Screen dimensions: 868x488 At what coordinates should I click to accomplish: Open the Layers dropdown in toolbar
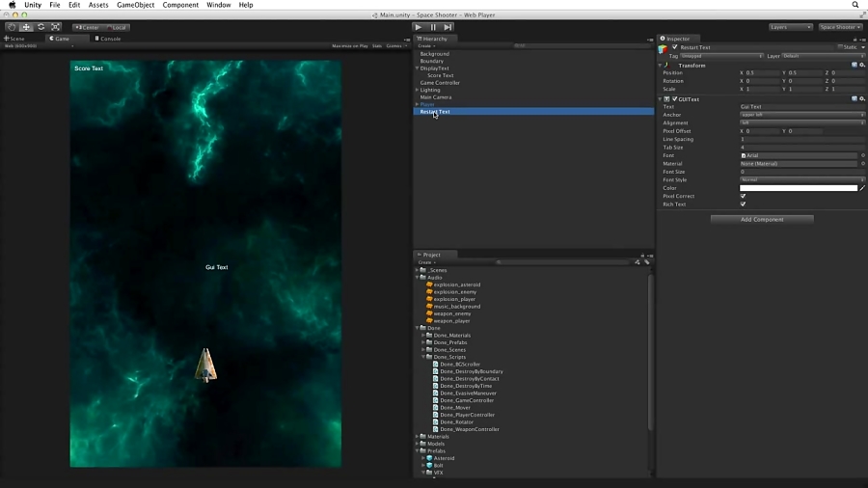(789, 27)
